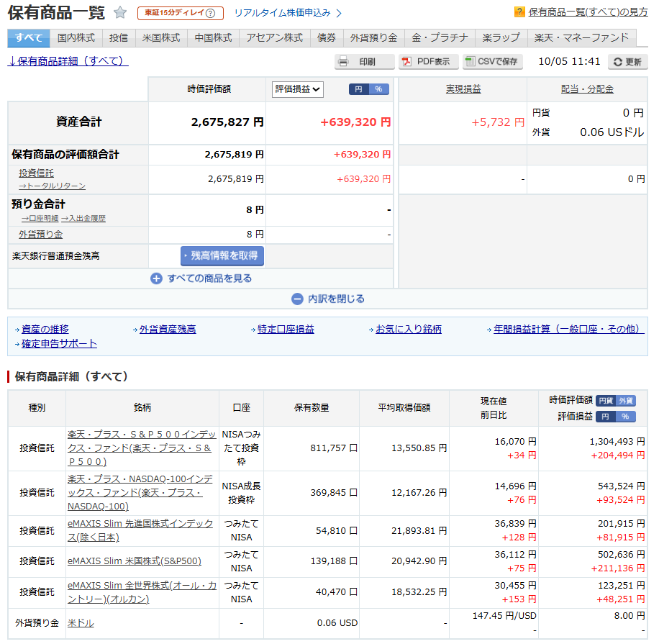The image size is (659, 644).
Task: Click the minus icon in 内訳を閉じる
Action: (x=297, y=299)
